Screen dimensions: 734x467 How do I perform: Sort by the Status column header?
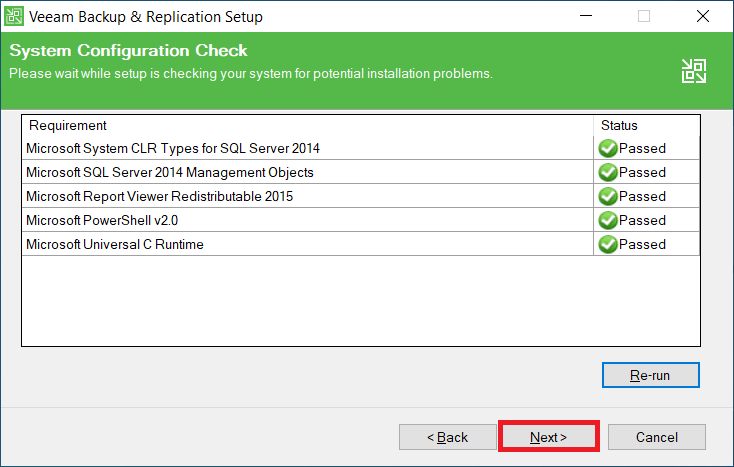coord(645,126)
